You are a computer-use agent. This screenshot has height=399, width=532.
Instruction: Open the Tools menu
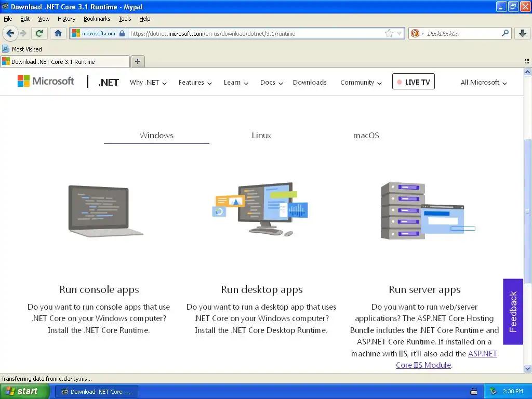[x=125, y=19]
